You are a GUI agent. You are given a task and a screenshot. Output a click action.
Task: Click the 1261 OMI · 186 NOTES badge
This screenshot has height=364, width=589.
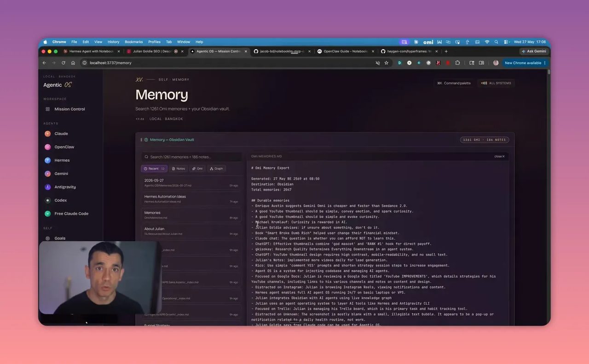pyautogui.click(x=485, y=140)
